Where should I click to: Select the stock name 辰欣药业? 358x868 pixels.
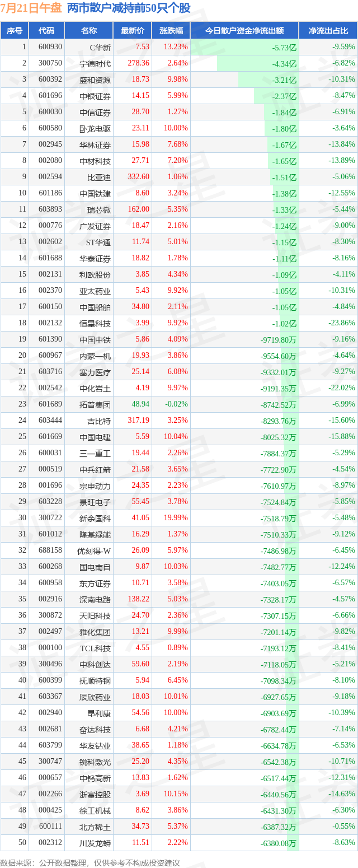[95, 697]
